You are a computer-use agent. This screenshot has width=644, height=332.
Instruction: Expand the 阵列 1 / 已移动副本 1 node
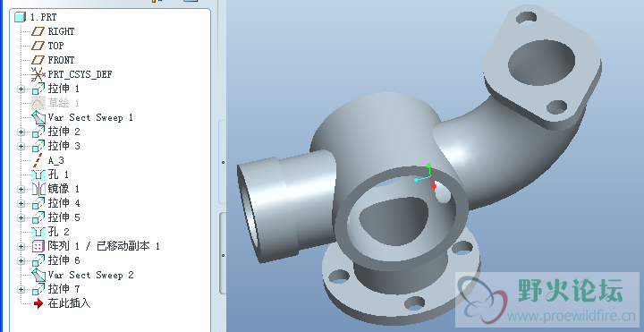(x=21, y=246)
